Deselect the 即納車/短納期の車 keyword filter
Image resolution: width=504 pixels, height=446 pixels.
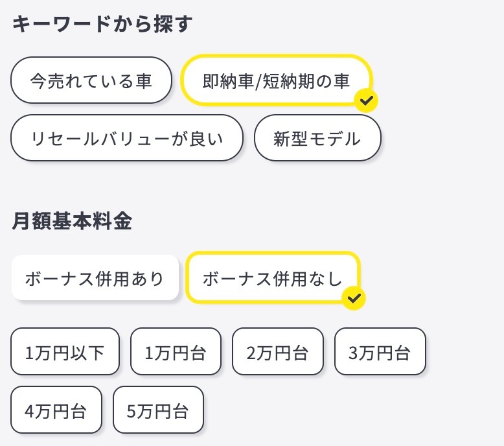pyautogui.click(x=276, y=81)
